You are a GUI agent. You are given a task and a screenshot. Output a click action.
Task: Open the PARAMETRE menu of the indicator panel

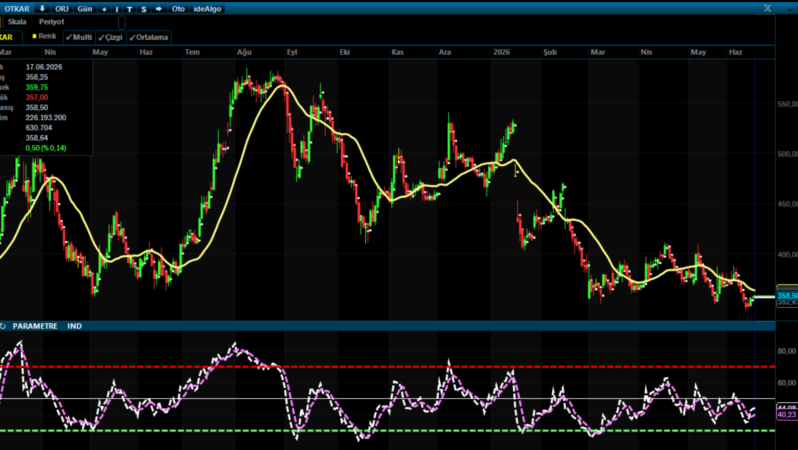click(x=35, y=326)
